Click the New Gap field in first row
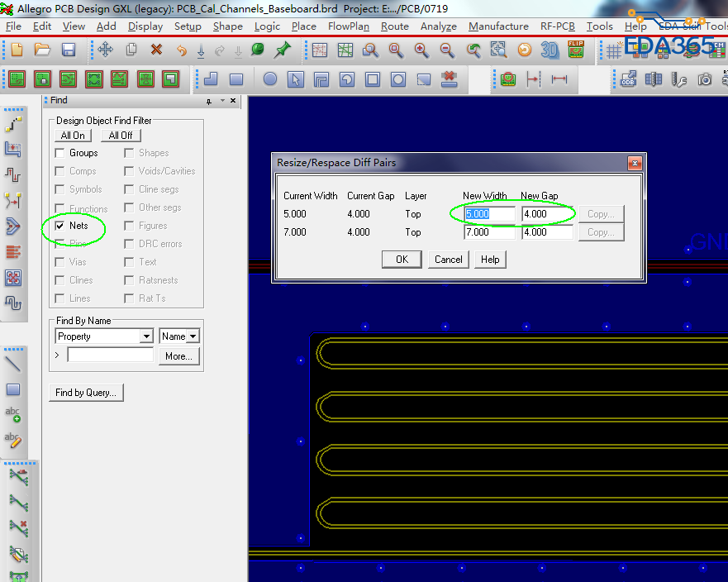Image resolution: width=728 pixels, height=582 pixels. (x=547, y=214)
